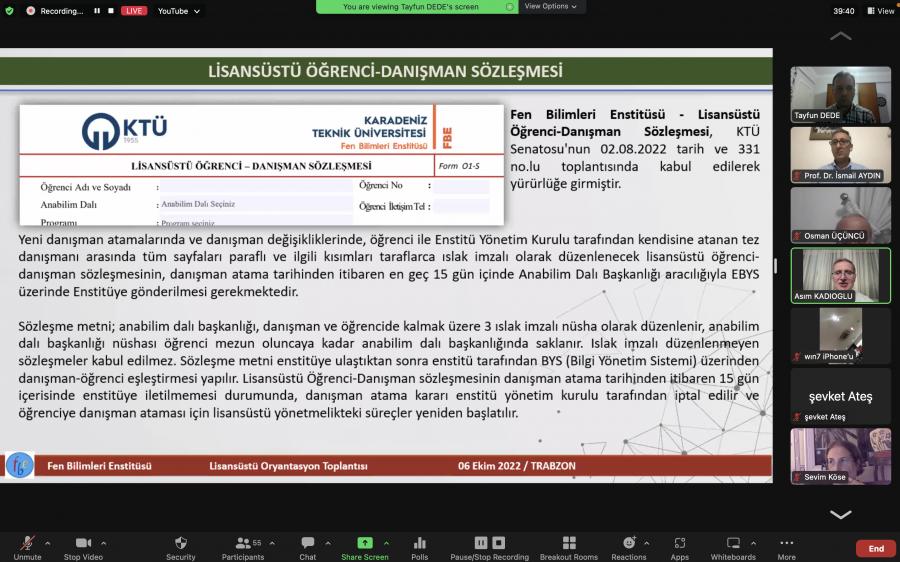Select Asım KADIOĞLU's video thumbnail

coord(840,276)
